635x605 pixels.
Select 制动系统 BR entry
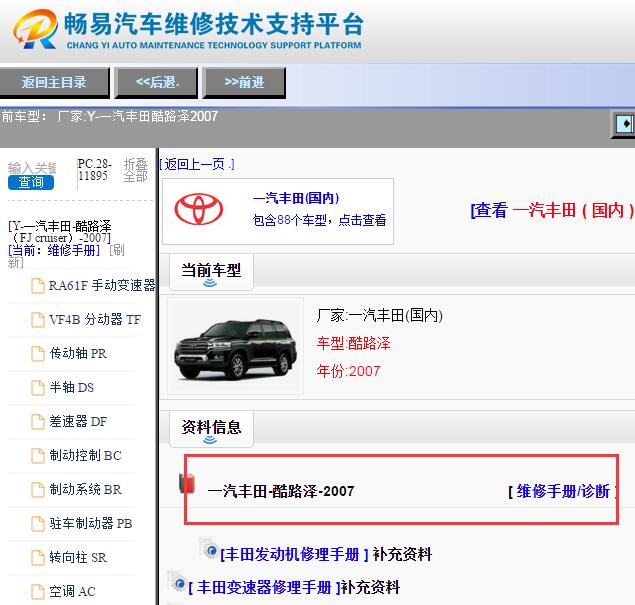point(85,490)
